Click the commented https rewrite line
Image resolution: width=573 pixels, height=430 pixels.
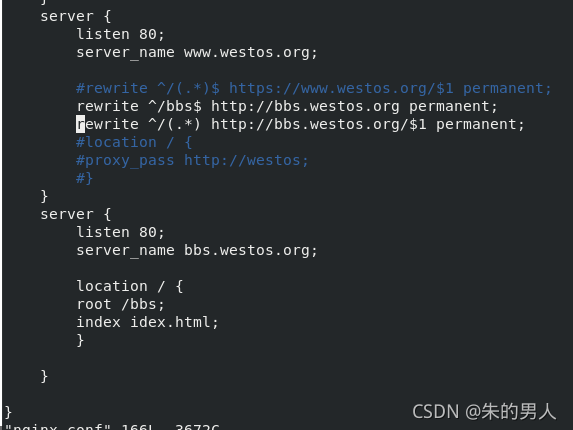pyautogui.click(x=314, y=88)
